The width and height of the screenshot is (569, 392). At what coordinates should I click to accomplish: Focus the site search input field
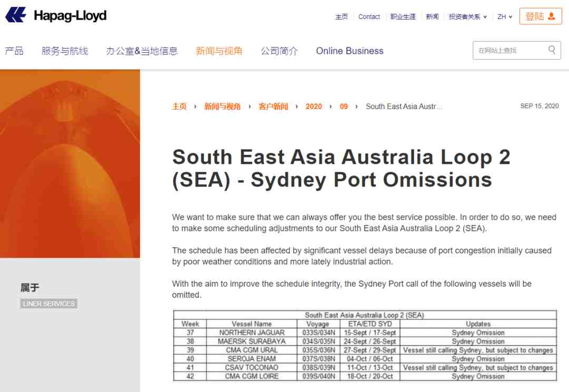click(x=517, y=50)
